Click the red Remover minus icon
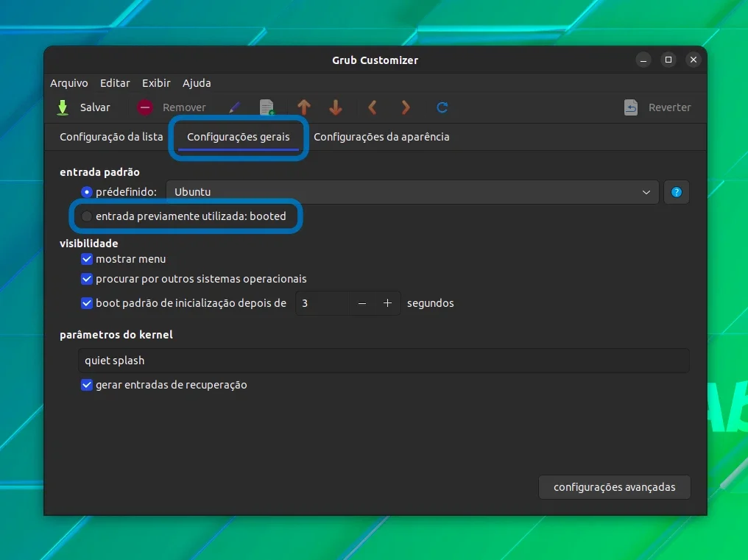748x560 pixels. [145, 107]
